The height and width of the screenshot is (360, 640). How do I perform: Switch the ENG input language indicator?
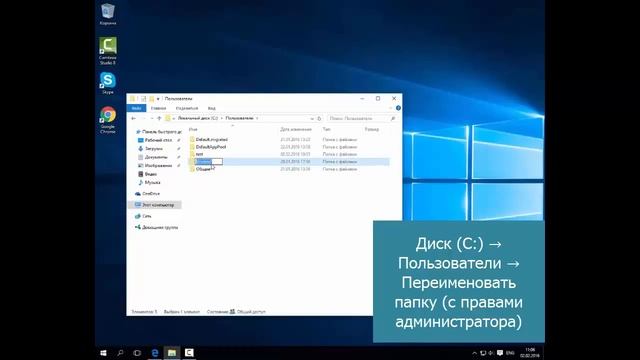[x=510, y=353]
